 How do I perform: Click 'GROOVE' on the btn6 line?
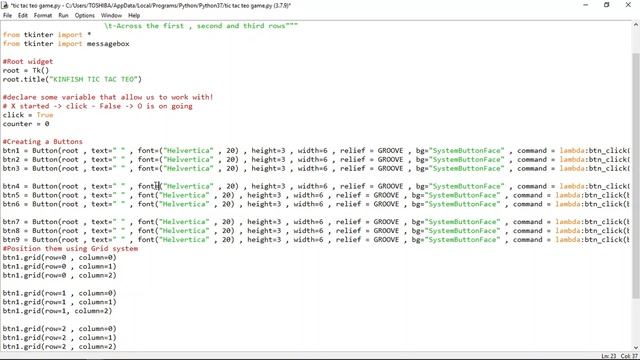[386, 204]
